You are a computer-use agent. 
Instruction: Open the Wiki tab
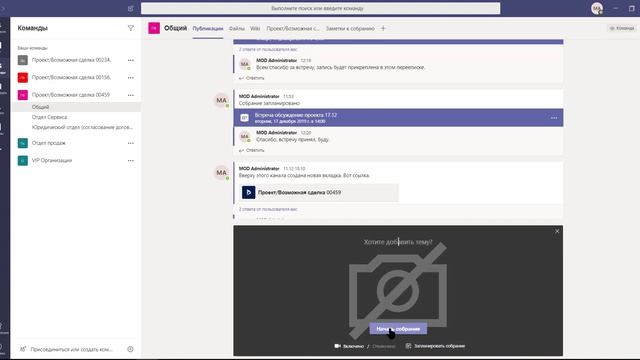click(255, 29)
